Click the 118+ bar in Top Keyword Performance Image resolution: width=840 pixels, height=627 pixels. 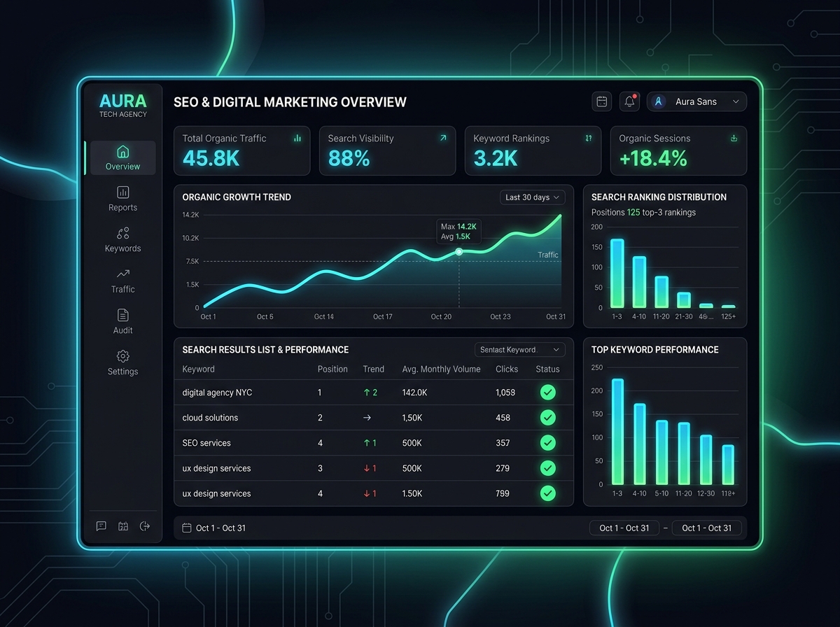click(728, 465)
